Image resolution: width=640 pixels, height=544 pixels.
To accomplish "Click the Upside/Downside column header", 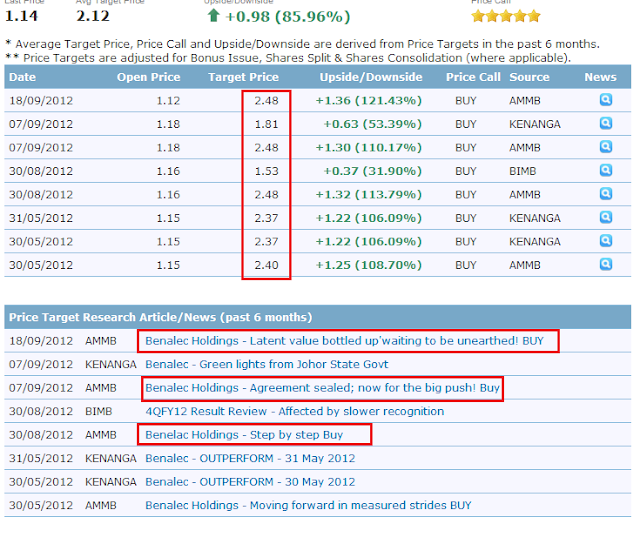I will tap(371, 77).
